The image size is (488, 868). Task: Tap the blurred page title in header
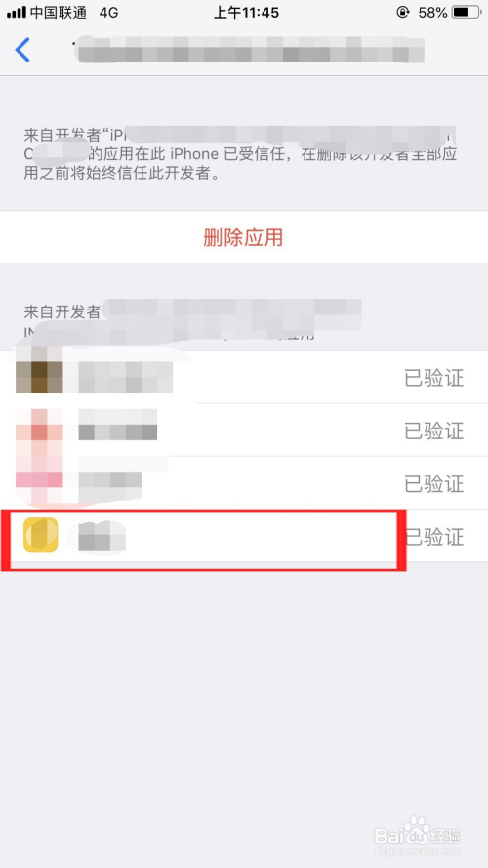tap(249, 49)
